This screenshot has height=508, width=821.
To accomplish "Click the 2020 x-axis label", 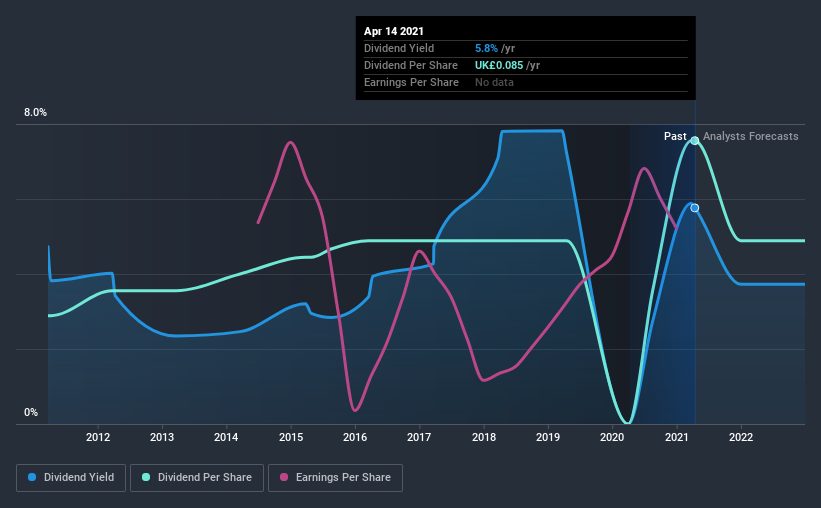I will point(612,437).
